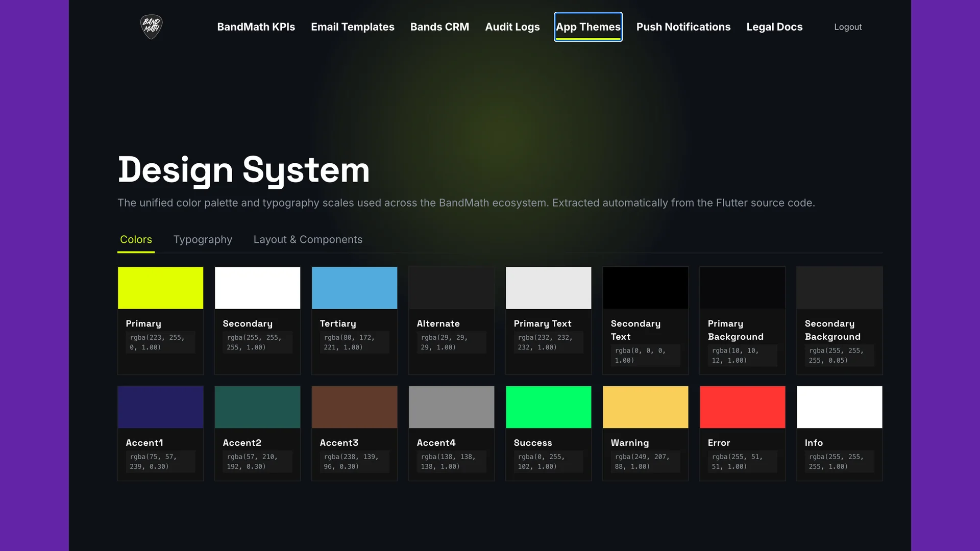Click the Primary Background swatch

click(742, 288)
